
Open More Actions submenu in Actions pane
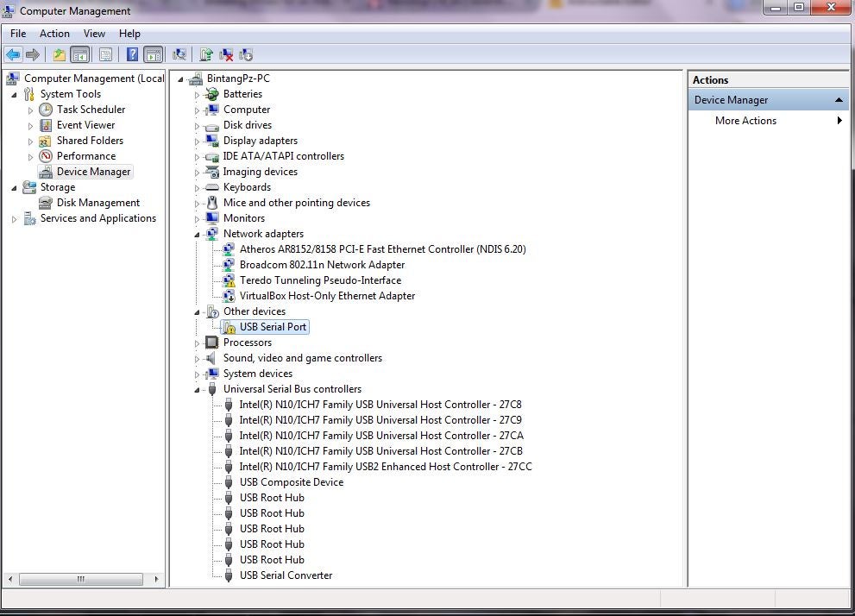coord(769,121)
